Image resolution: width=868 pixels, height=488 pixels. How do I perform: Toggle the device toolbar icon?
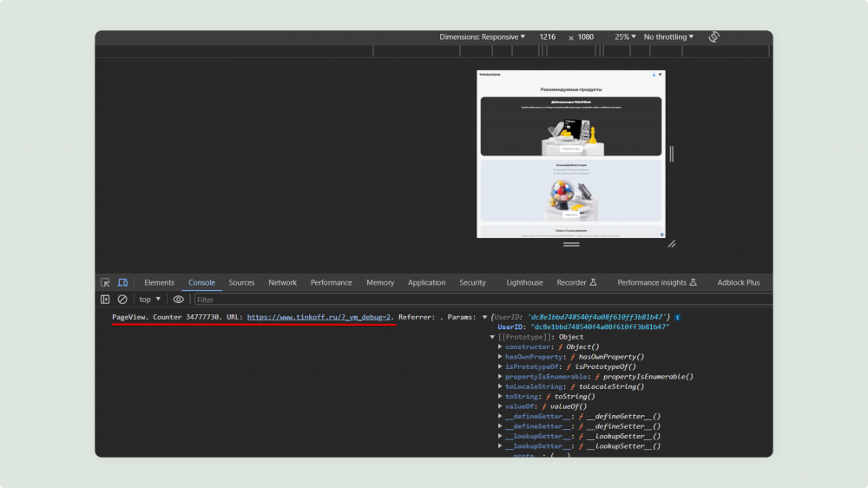(x=122, y=282)
